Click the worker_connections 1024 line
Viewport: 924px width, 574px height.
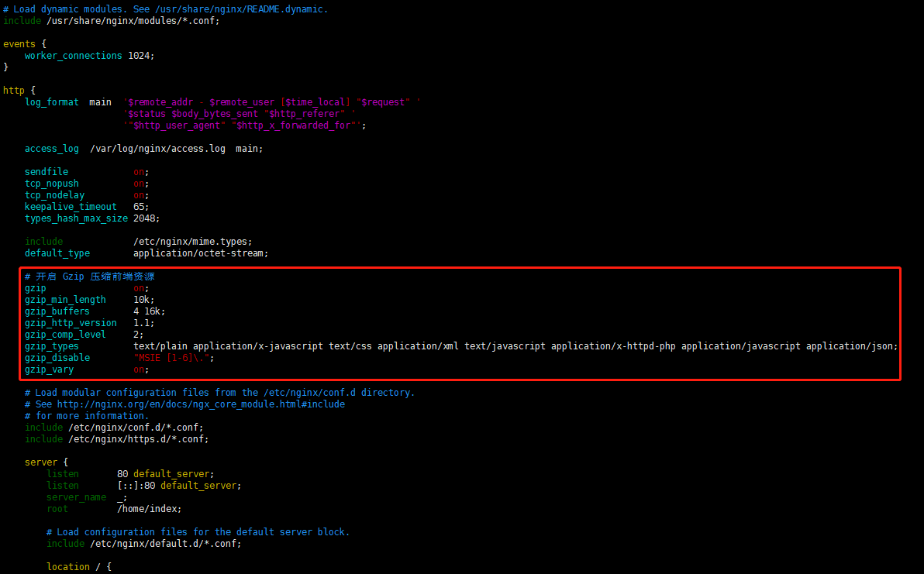(x=89, y=56)
